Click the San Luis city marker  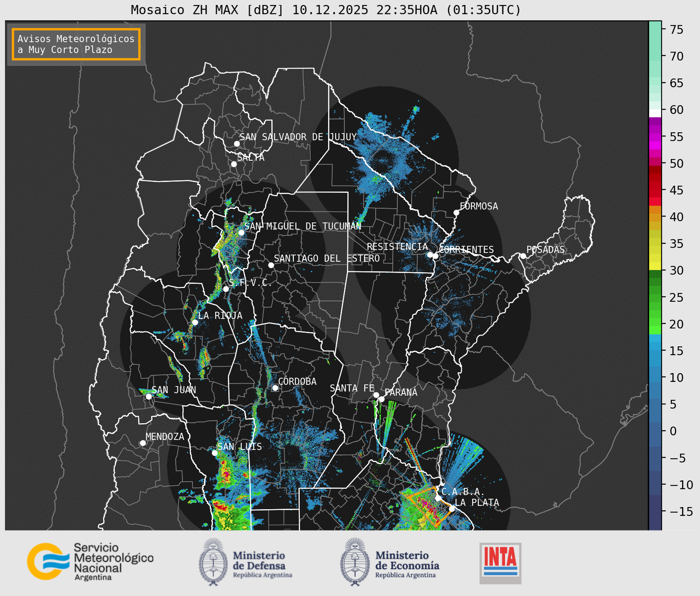point(215,453)
